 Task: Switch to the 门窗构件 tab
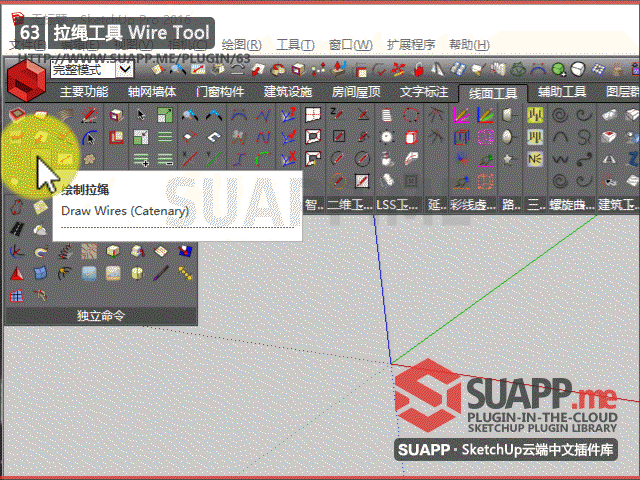click(220, 92)
